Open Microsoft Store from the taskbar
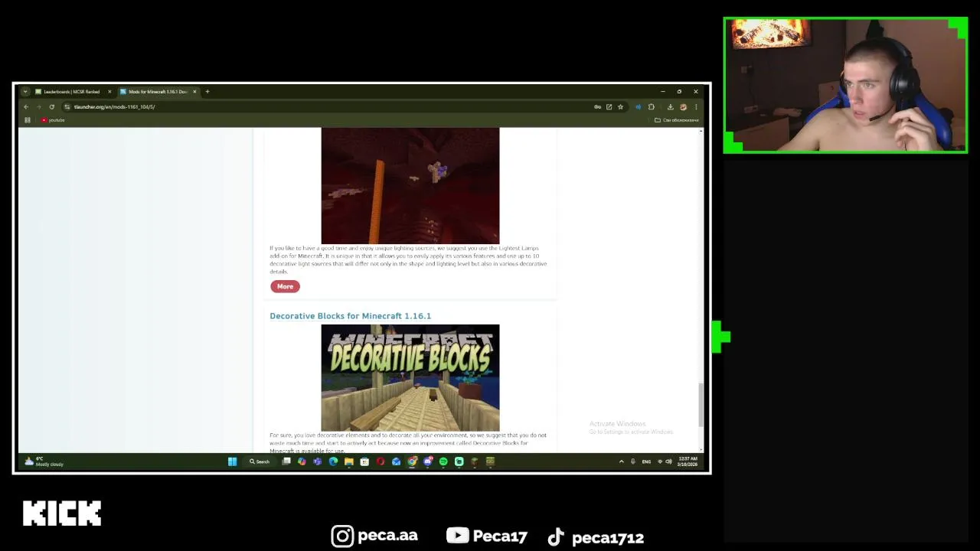 pyautogui.click(x=364, y=461)
